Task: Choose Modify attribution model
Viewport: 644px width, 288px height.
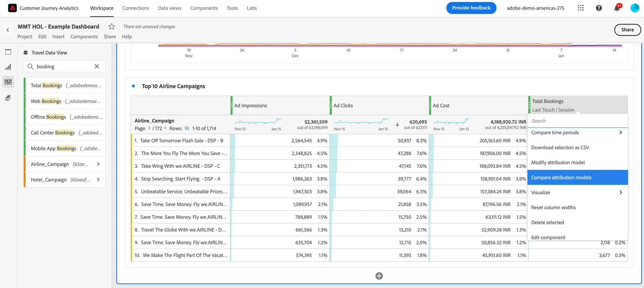Action: 578,162
